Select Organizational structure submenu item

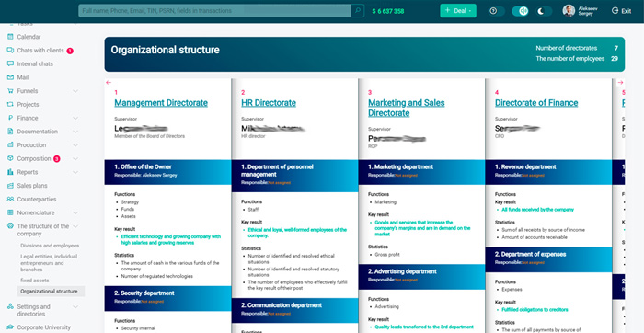(51, 292)
